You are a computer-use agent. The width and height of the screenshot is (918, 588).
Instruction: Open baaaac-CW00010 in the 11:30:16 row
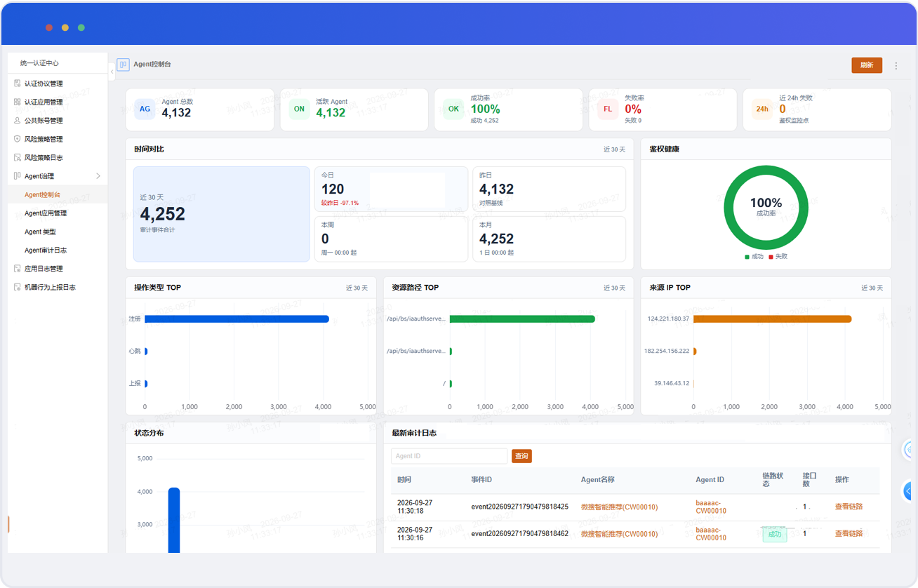(x=711, y=534)
